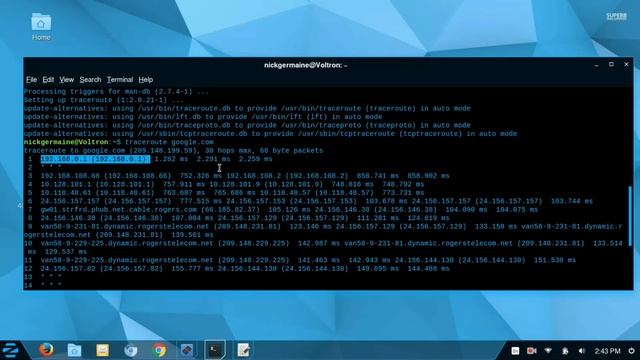The height and width of the screenshot is (360, 640).
Task: Click the '1.262 ms' latency value
Action: coord(171,159)
